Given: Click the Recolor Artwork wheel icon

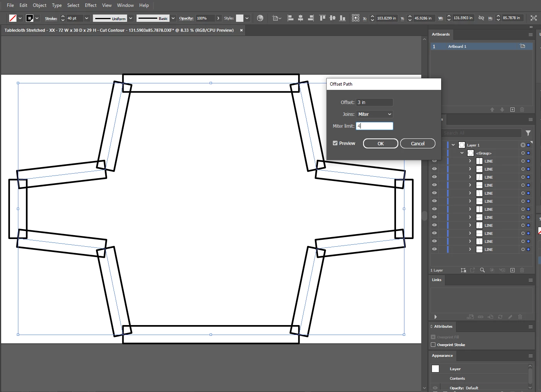Looking at the screenshot, I should pos(260,18).
